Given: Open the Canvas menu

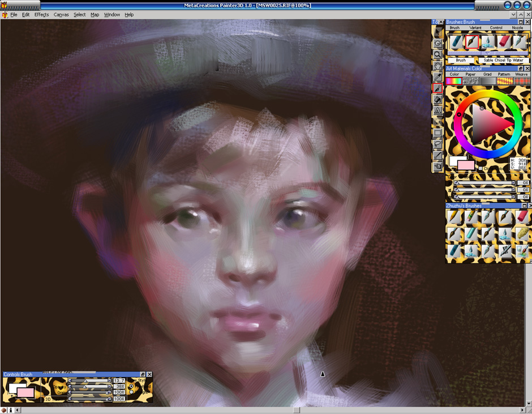Looking at the screenshot, I should 61,15.
